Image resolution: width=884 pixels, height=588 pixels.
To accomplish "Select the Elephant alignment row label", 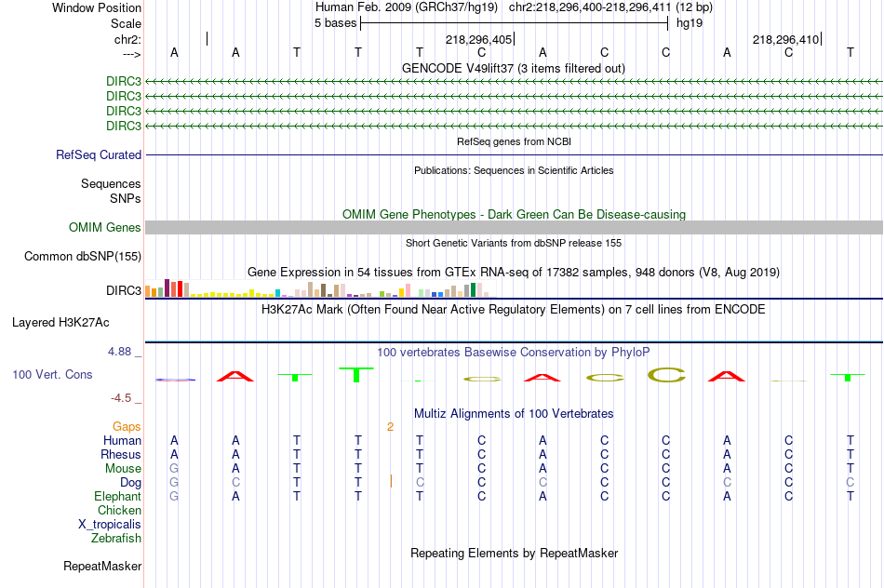I will pyautogui.click(x=117, y=497).
